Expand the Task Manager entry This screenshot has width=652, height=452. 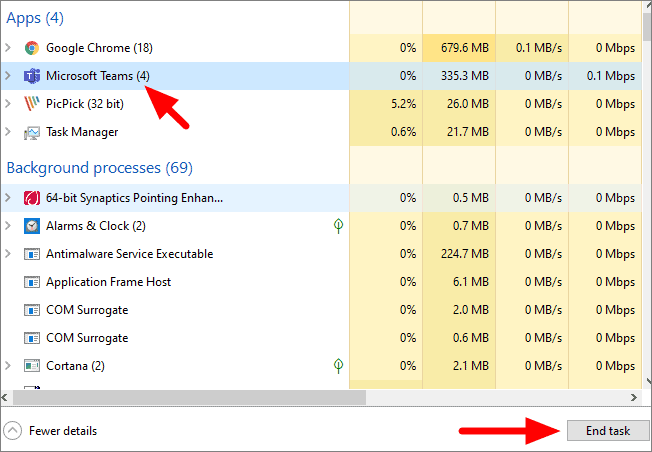[7, 132]
